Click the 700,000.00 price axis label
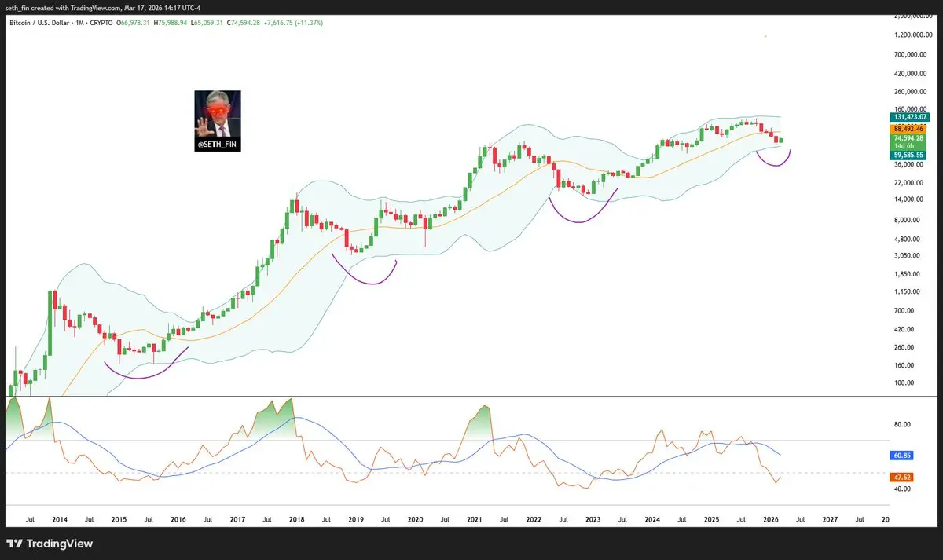The image size is (943, 560). click(x=910, y=54)
